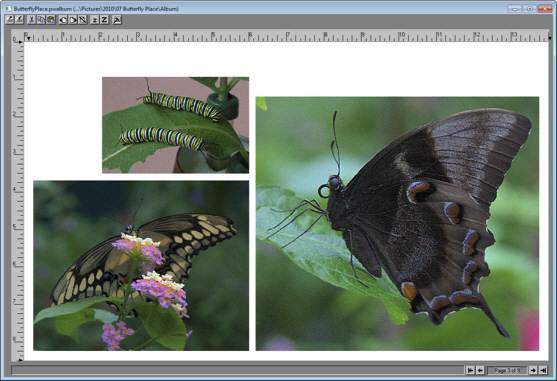Paste using the clipboard paste icon
Image resolution: width=557 pixels, height=381 pixels.
51,20
